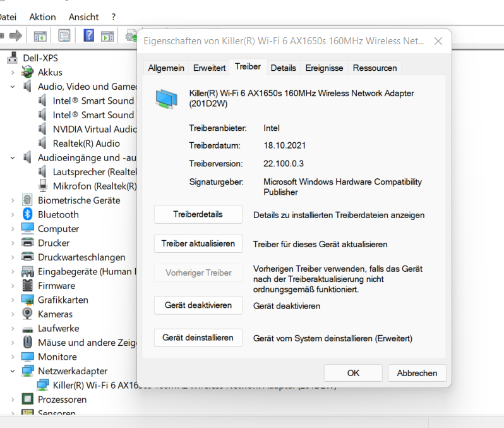The image size is (504, 428).
Task: Click the action pane toolbar icon
Action: (x=107, y=36)
